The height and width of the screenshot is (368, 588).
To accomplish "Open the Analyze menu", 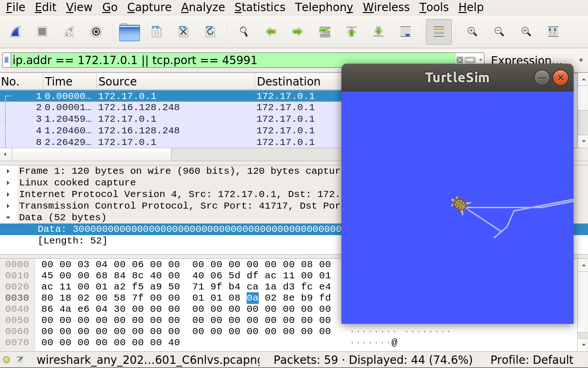I will (203, 7).
